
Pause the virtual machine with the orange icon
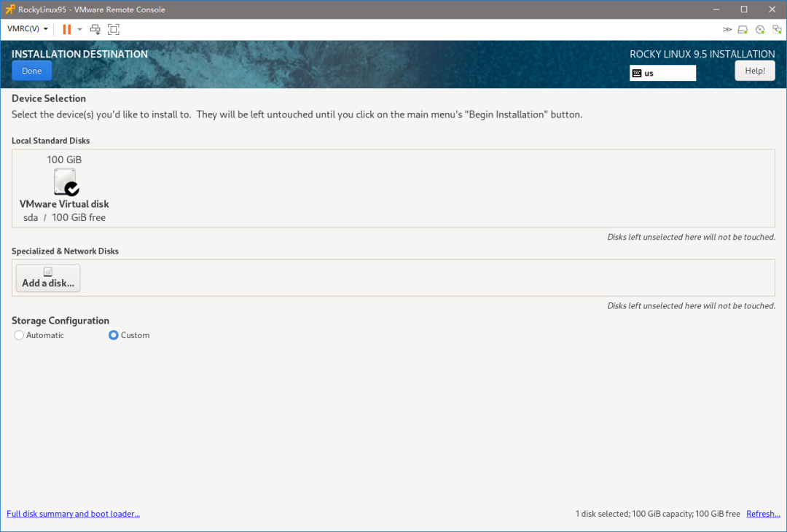pyautogui.click(x=66, y=29)
